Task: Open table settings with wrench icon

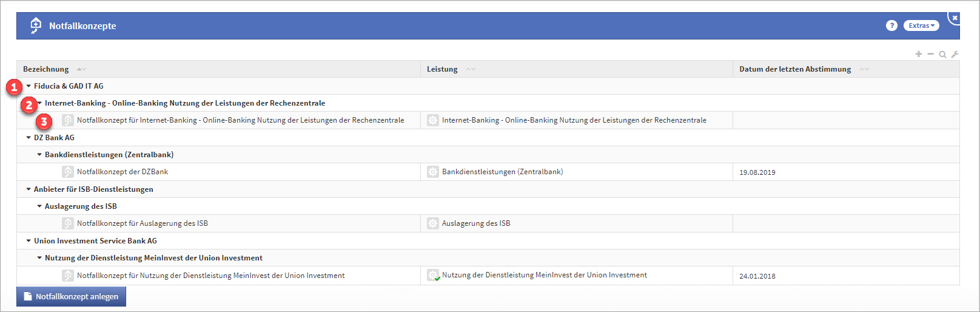Action: coord(955,55)
